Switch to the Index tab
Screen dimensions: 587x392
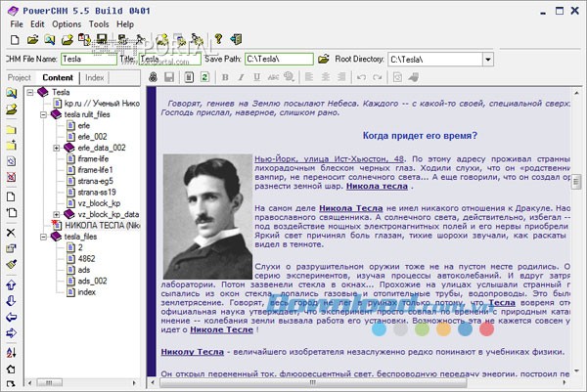point(94,76)
